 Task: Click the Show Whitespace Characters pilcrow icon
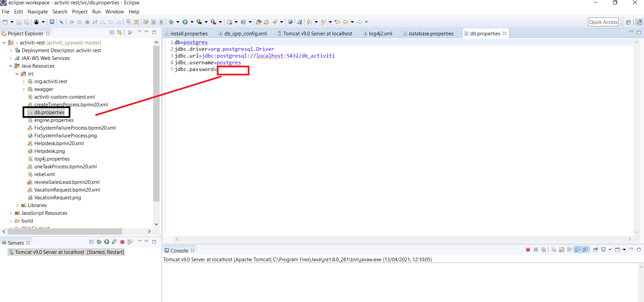click(161, 22)
